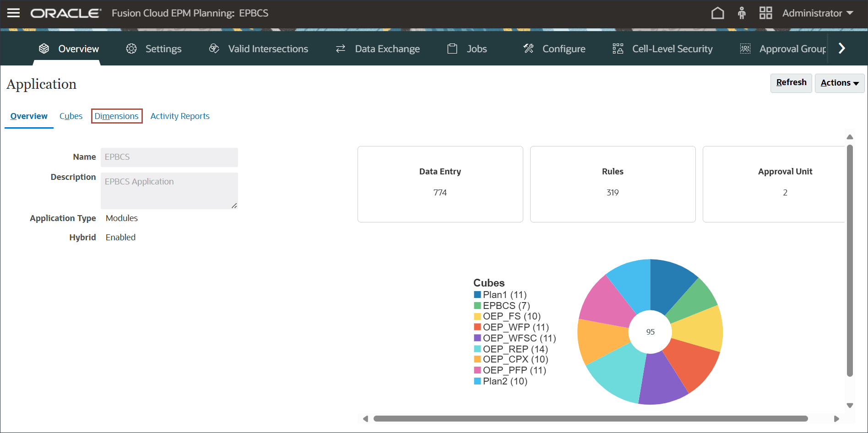Click the Configure tools icon
Screen dimensions: 868x433
528,49
